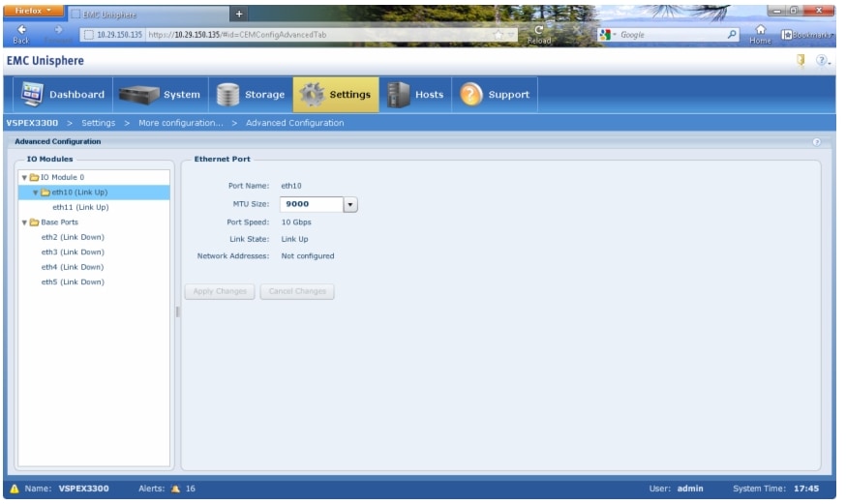Click the Storage cylinder icon
The image size is (846, 504).
click(x=227, y=95)
